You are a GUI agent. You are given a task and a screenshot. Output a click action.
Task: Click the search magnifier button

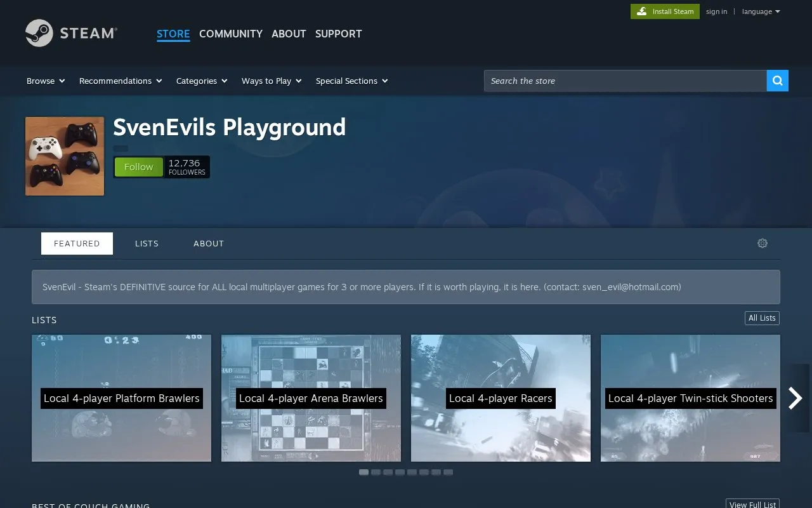[778, 81]
